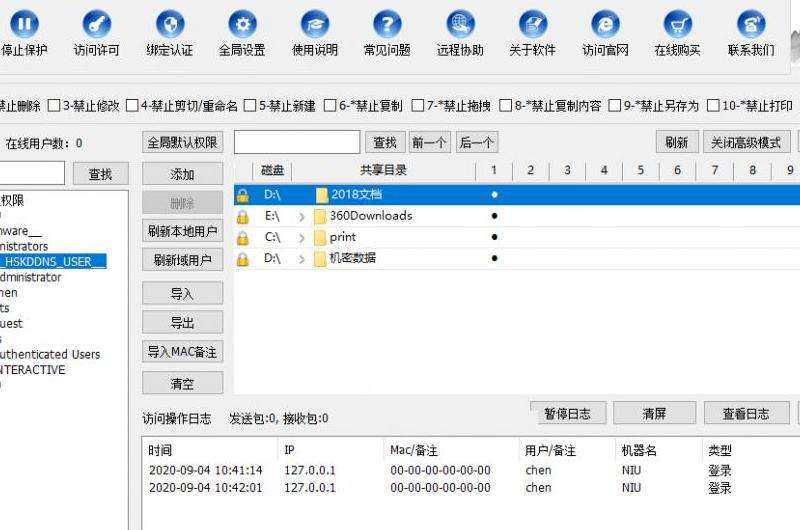Click the 磁盘 column header
The image size is (800, 530).
pyautogui.click(x=272, y=170)
